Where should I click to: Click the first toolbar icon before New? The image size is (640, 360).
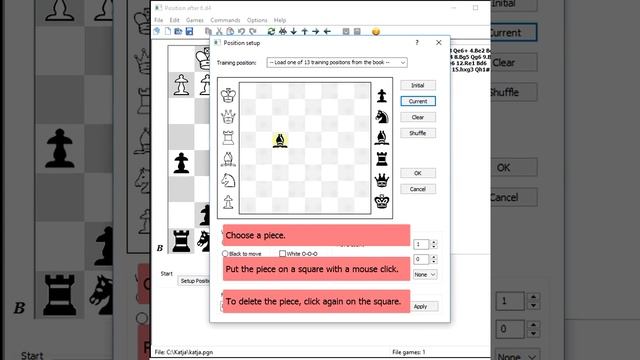(x=157, y=31)
